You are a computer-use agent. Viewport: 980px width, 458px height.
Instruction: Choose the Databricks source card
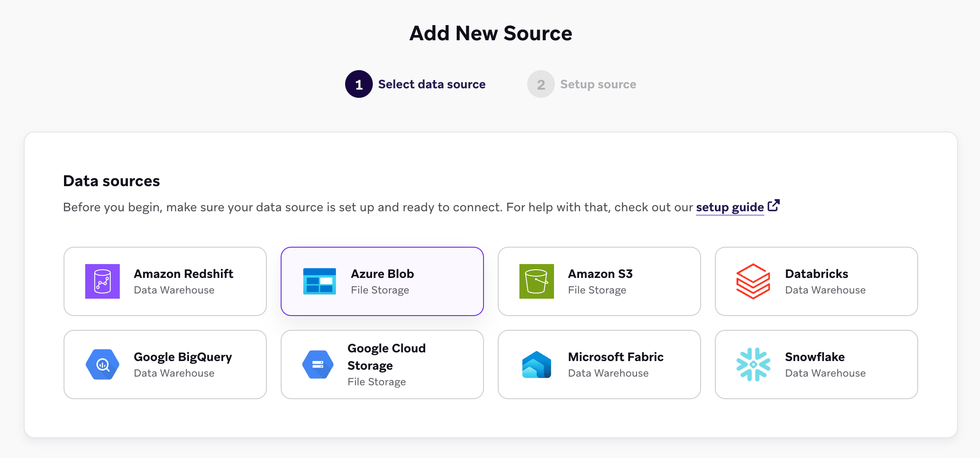[x=817, y=281]
